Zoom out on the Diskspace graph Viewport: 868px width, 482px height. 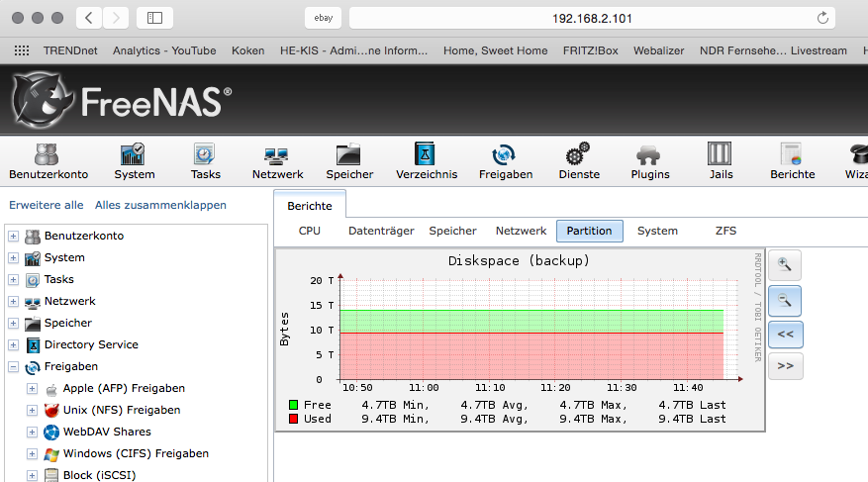point(785,301)
